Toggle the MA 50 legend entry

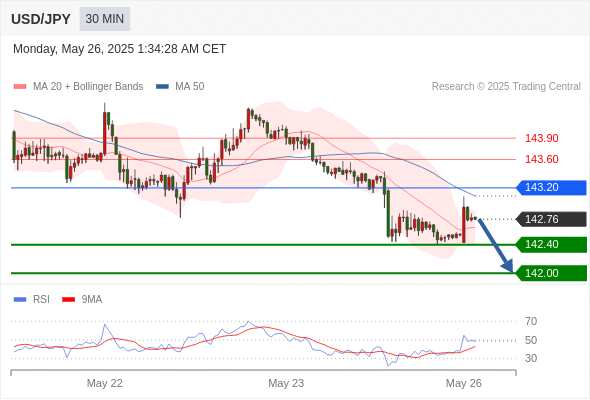(x=180, y=86)
